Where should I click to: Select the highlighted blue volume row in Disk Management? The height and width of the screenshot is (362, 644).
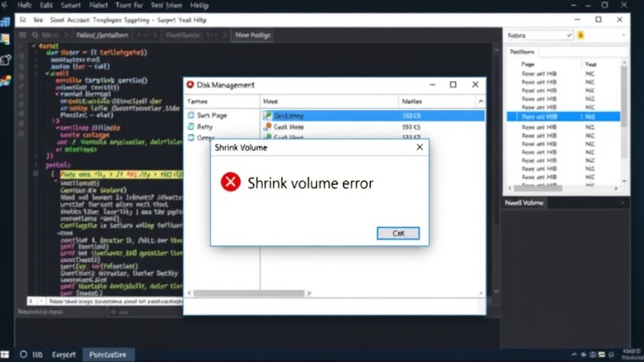tap(373, 116)
